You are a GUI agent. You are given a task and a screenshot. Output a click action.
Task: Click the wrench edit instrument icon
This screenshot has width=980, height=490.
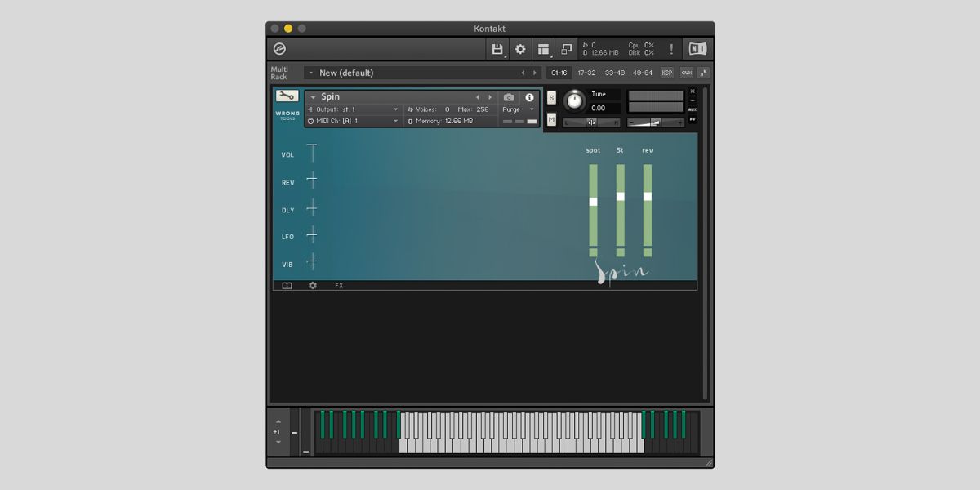click(x=287, y=96)
